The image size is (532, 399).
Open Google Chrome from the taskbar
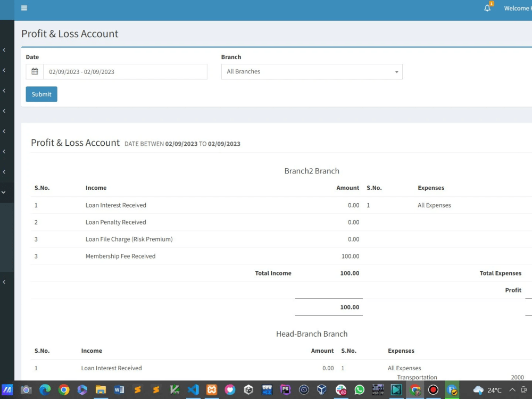pos(63,390)
